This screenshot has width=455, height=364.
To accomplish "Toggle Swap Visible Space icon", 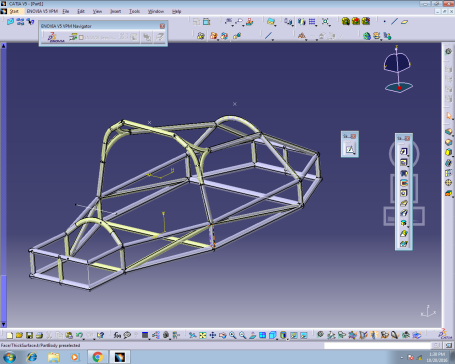I will coord(304,335).
